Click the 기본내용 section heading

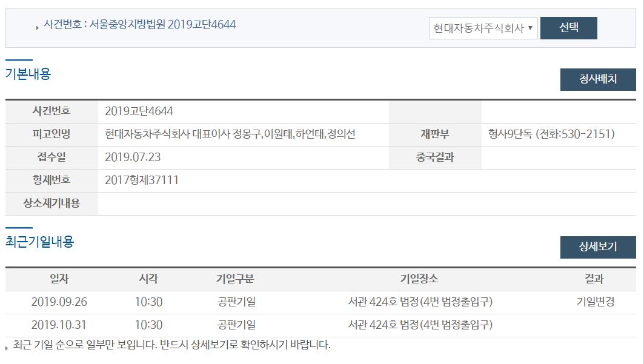click(x=28, y=74)
